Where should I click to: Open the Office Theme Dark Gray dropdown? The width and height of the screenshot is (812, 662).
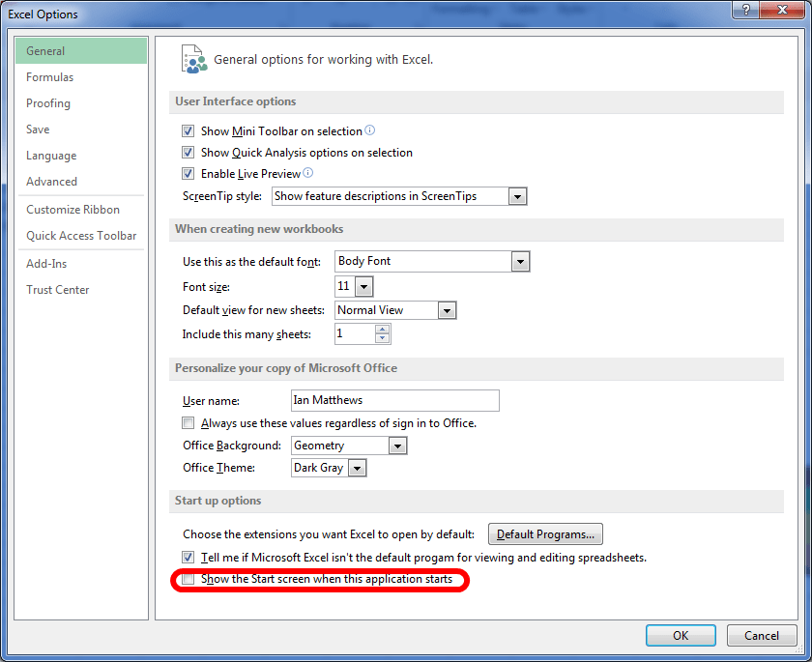click(x=358, y=468)
